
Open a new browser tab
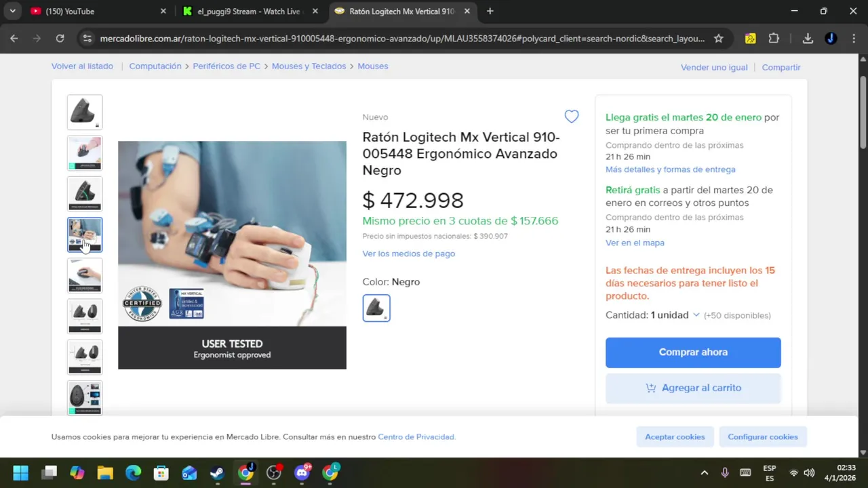[x=490, y=12]
